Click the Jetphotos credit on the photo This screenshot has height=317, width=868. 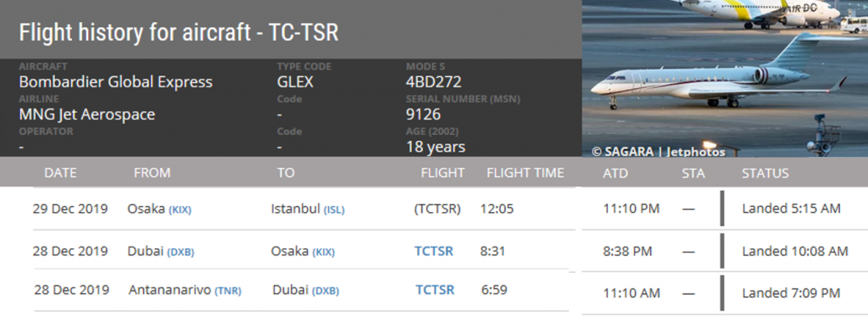pyautogui.click(x=695, y=152)
